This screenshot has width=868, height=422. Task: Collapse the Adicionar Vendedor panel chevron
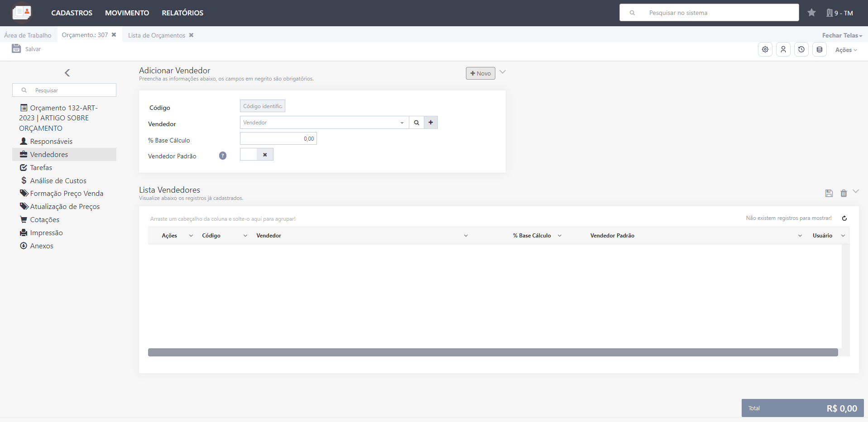pos(503,72)
